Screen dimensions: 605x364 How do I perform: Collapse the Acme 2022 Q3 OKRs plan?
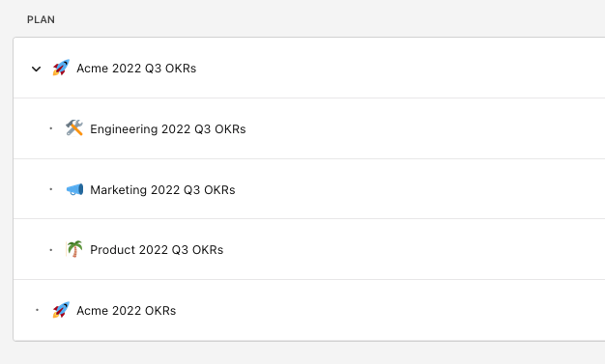click(37, 69)
